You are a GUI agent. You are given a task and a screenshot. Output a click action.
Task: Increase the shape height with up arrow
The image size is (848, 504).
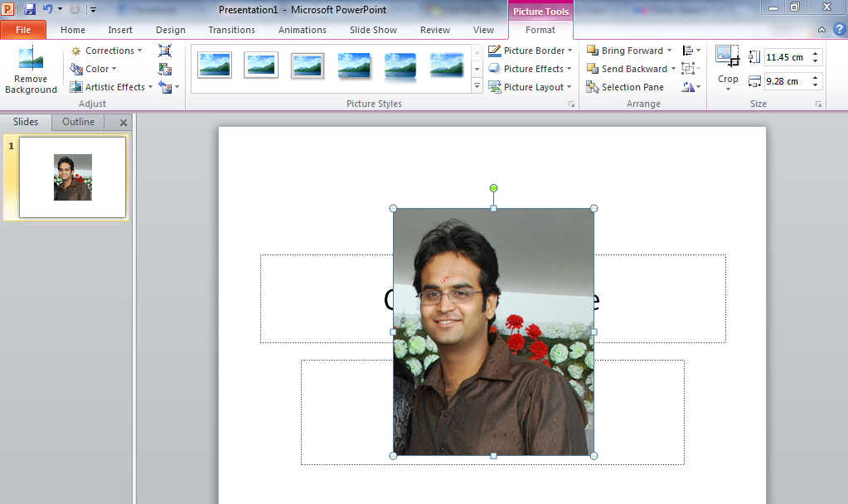pyautogui.click(x=816, y=53)
